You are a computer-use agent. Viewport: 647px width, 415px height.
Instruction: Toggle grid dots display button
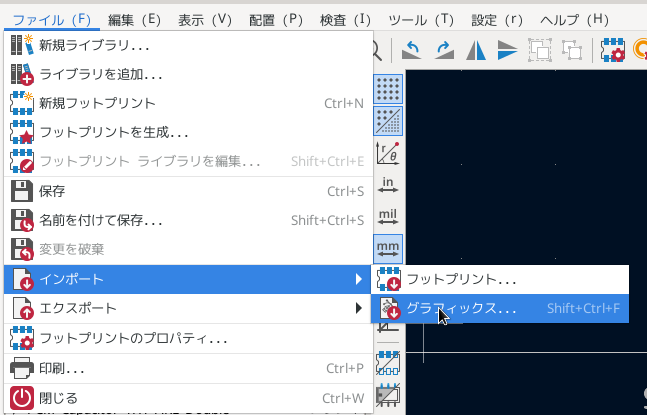(388, 89)
